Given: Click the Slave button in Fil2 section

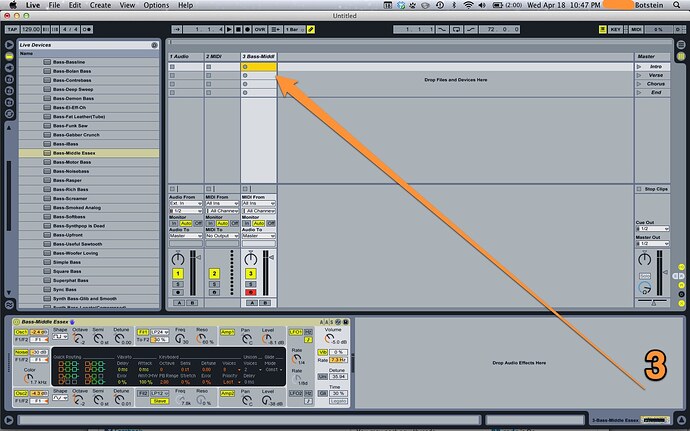Looking at the screenshot, I should click(160, 401).
